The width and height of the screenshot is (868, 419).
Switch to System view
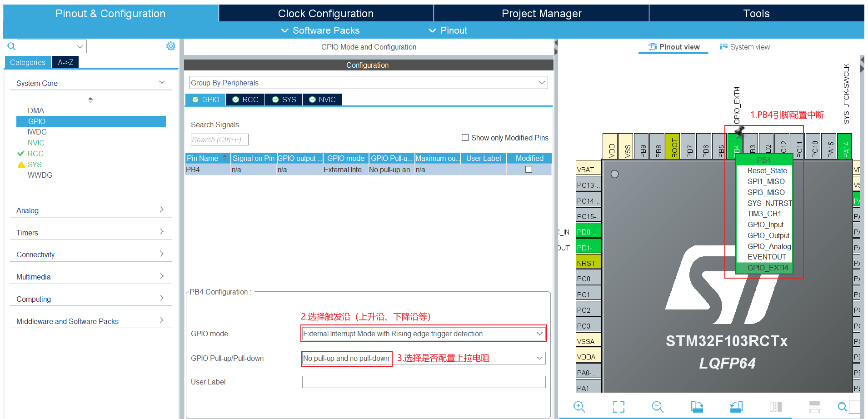point(745,47)
